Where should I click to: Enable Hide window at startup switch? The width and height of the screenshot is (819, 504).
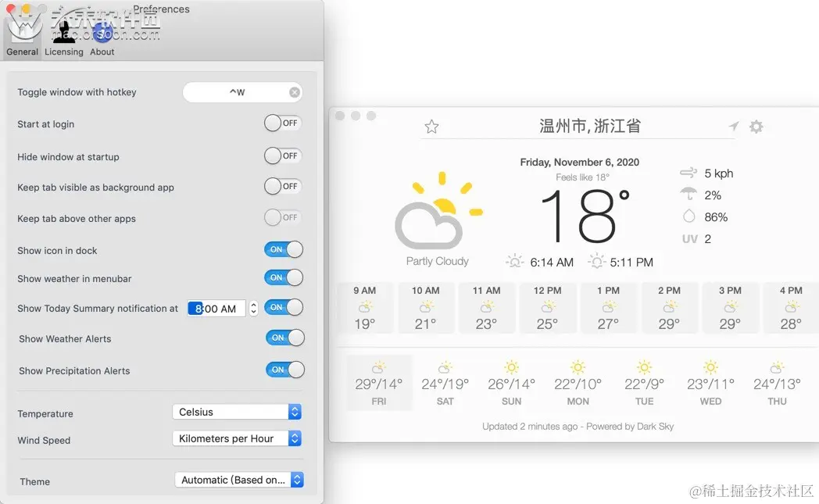283,155
